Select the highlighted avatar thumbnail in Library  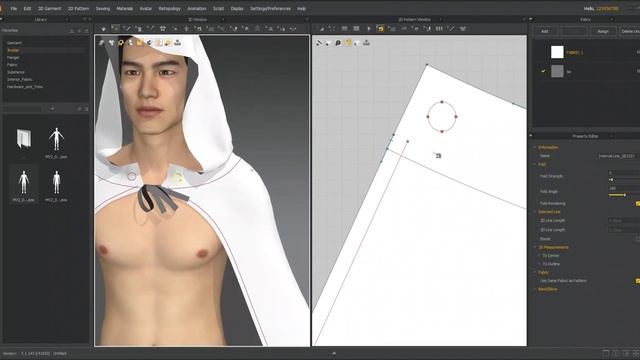(x=24, y=184)
